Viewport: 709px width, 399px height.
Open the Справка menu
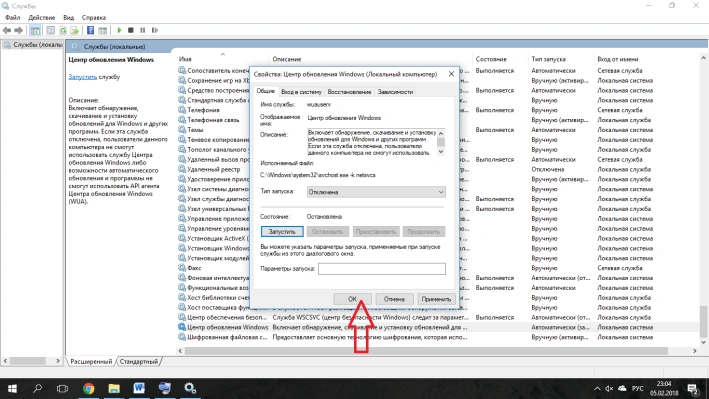[x=94, y=18]
